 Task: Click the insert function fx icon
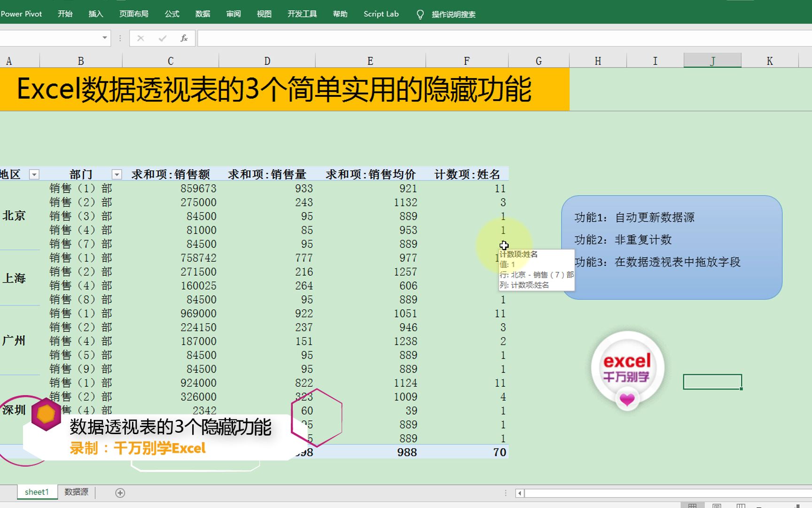tap(184, 38)
